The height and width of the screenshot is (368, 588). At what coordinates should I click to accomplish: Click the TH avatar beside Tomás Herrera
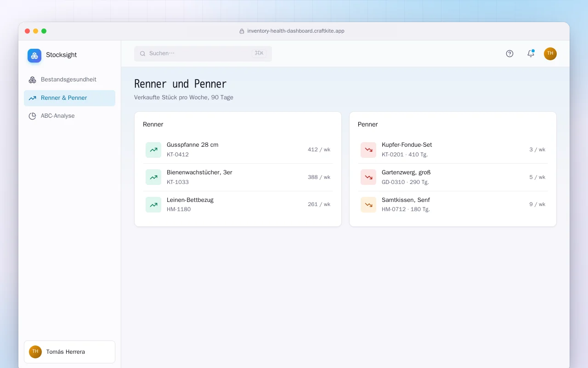point(35,352)
